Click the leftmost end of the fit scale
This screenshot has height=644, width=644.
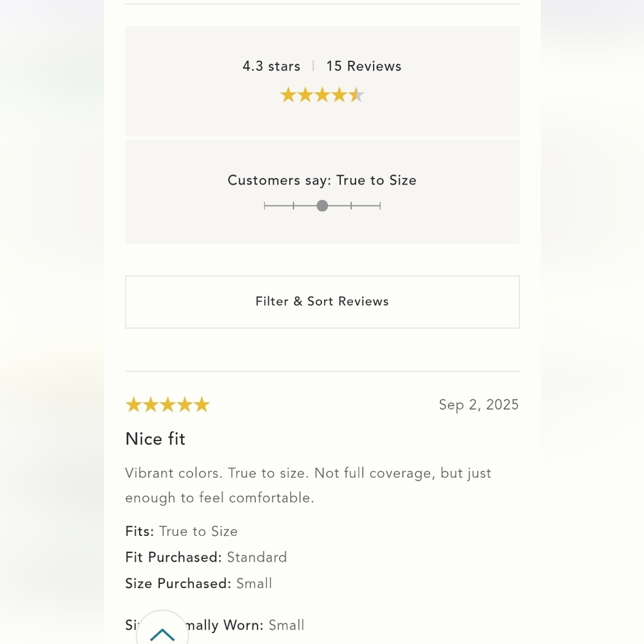pos(265,205)
